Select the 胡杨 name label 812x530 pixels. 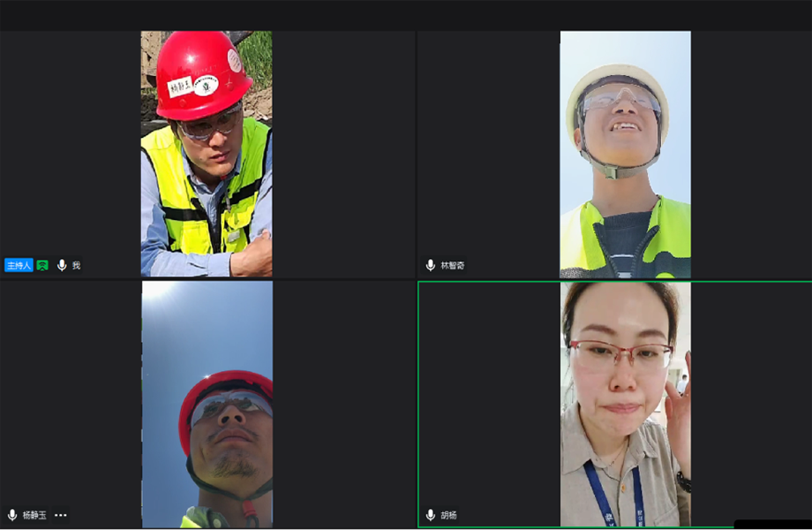click(x=448, y=515)
